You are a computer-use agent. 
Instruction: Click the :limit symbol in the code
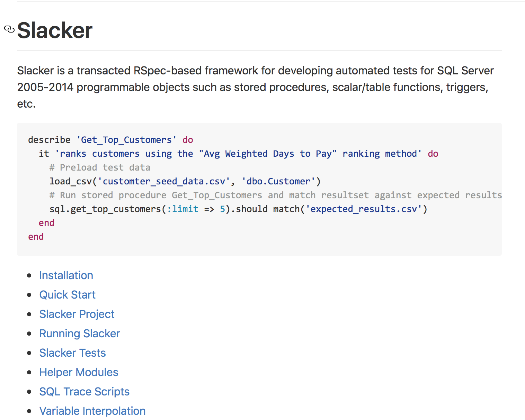pos(183,209)
